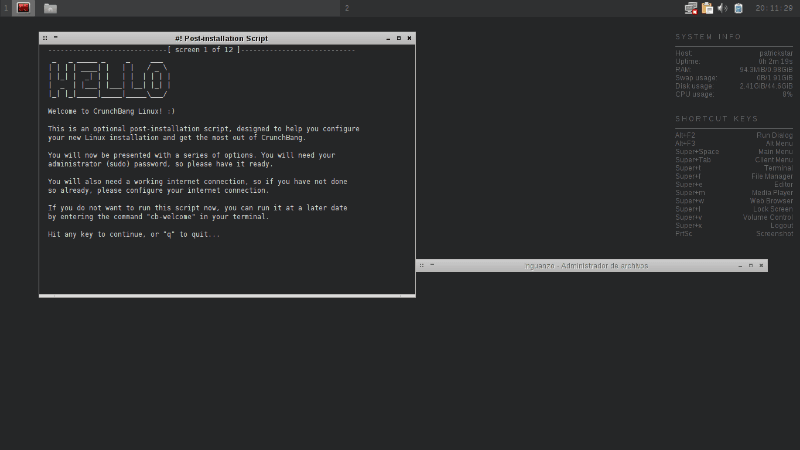Maximize the Administrador de archivos window
The height and width of the screenshot is (450, 800).
point(751,266)
